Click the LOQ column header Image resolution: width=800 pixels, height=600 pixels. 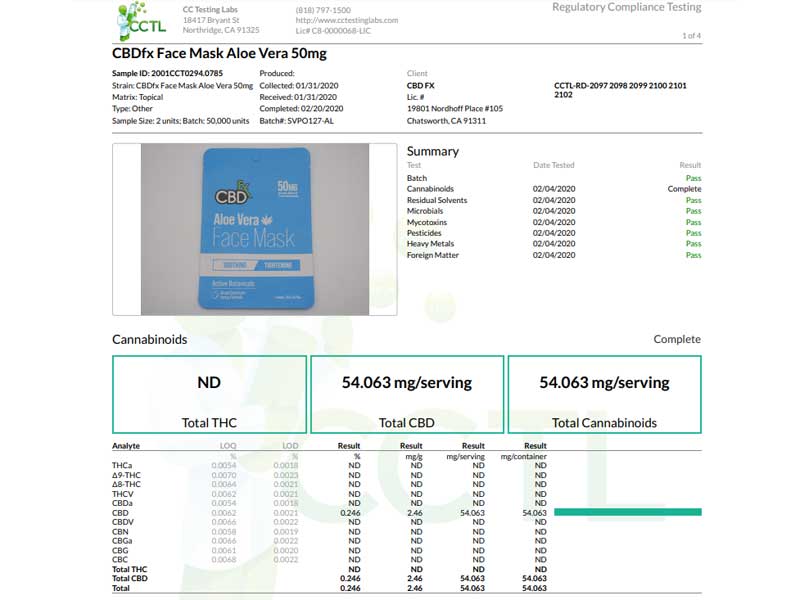coord(227,446)
